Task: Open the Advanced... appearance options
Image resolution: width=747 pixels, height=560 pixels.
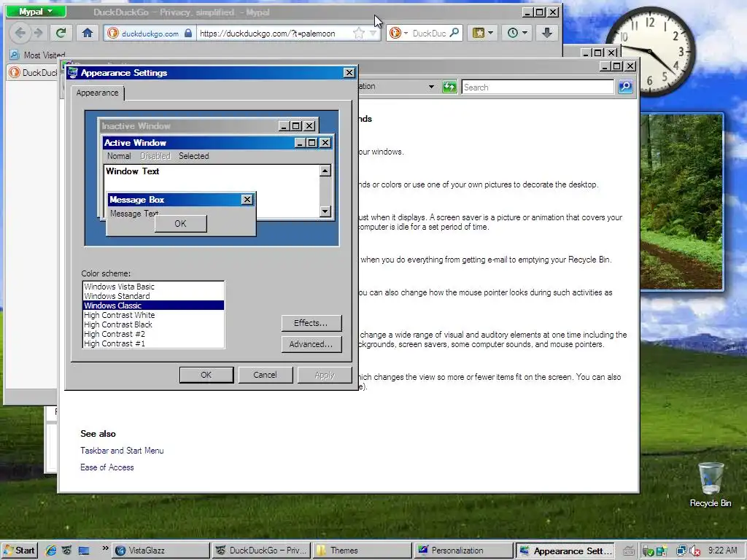Action: click(311, 344)
